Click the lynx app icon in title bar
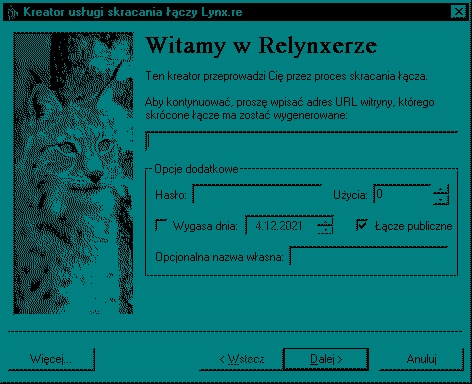The image size is (472, 384). pyautogui.click(x=13, y=13)
